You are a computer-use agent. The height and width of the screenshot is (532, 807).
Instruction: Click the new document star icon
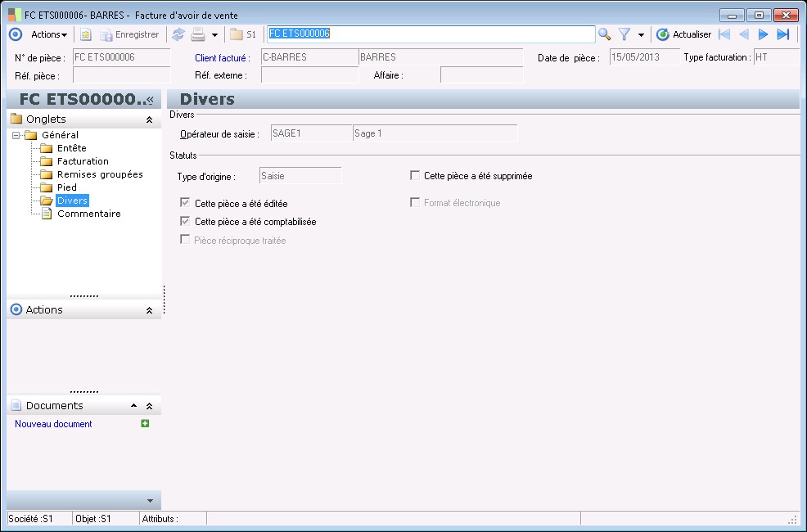[85, 34]
